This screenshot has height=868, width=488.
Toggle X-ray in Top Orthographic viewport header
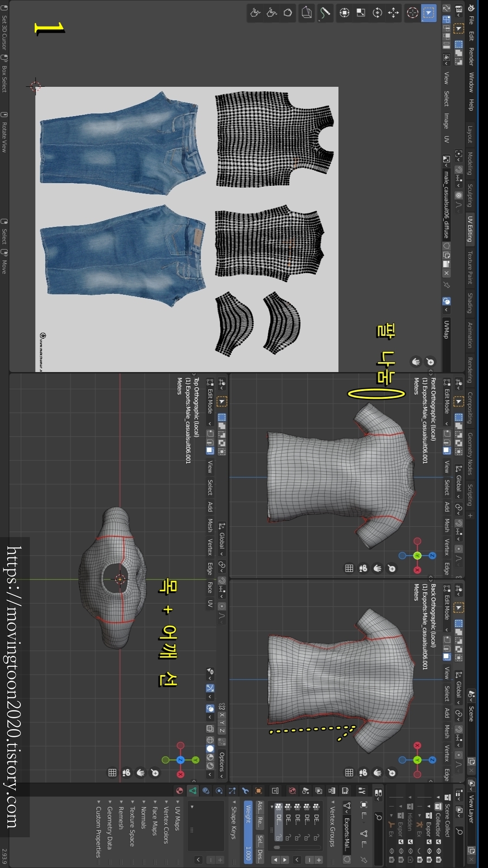click(210, 728)
